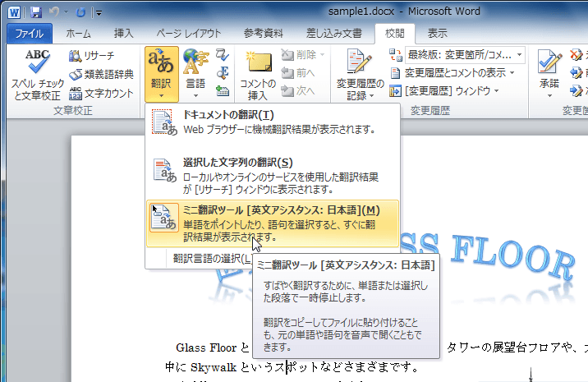Open [変更履歴] ウィンドウ dropdown

click(x=444, y=90)
